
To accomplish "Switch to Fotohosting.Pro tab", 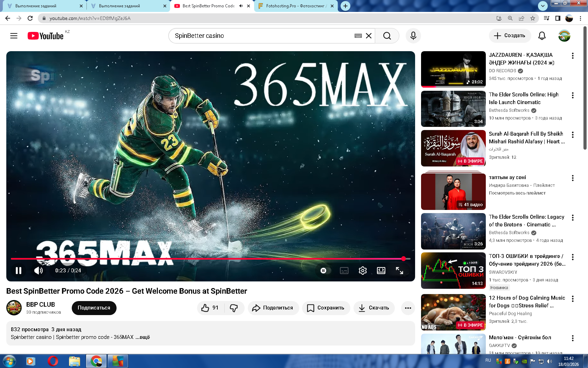I will [296, 6].
